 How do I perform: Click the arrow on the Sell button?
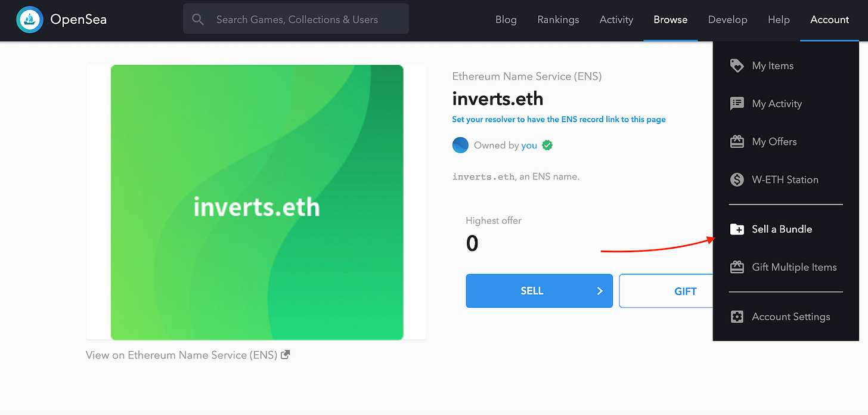pos(600,291)
